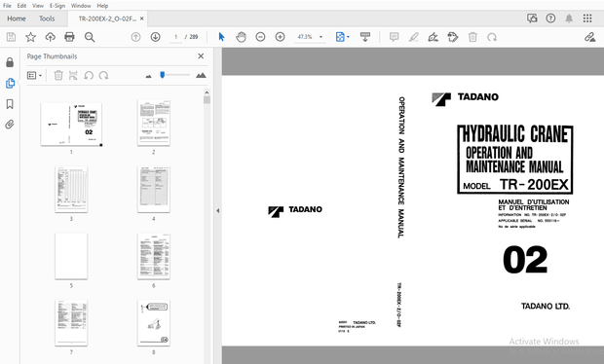Select page 4 thumbnail
The image size is (604, 364).
[154, 190]
